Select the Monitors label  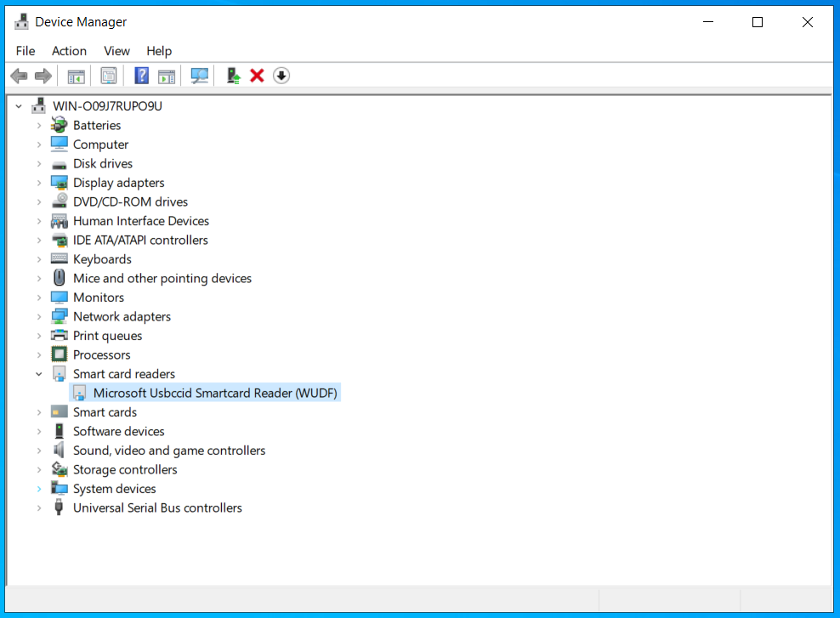pyautogui.click(x=99, y=298)
